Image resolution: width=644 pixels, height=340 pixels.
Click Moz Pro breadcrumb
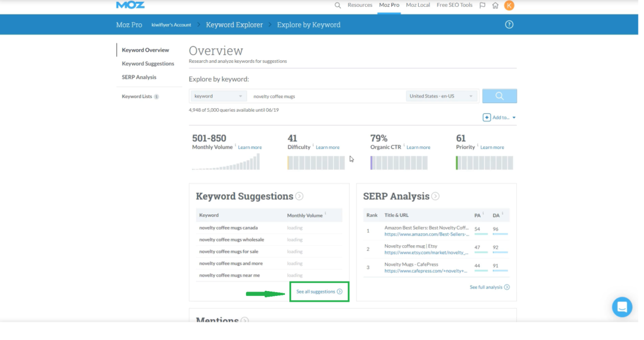point(129,25)
